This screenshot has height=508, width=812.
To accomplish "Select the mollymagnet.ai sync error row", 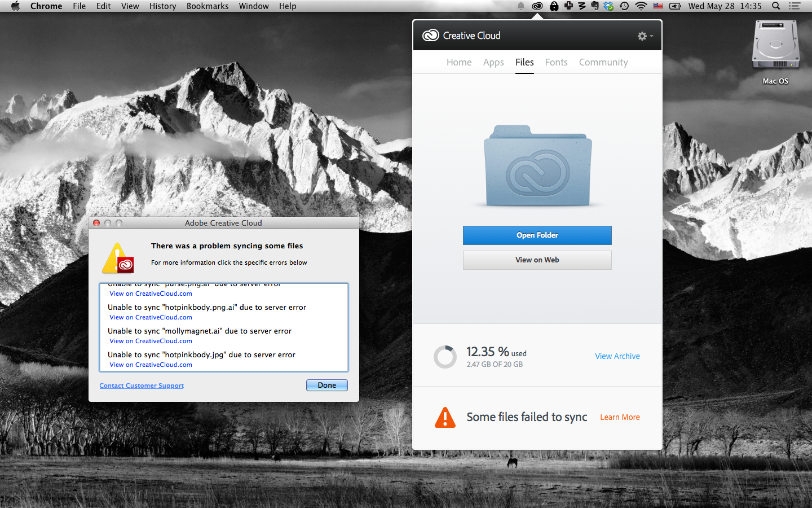I will (200, 331).
